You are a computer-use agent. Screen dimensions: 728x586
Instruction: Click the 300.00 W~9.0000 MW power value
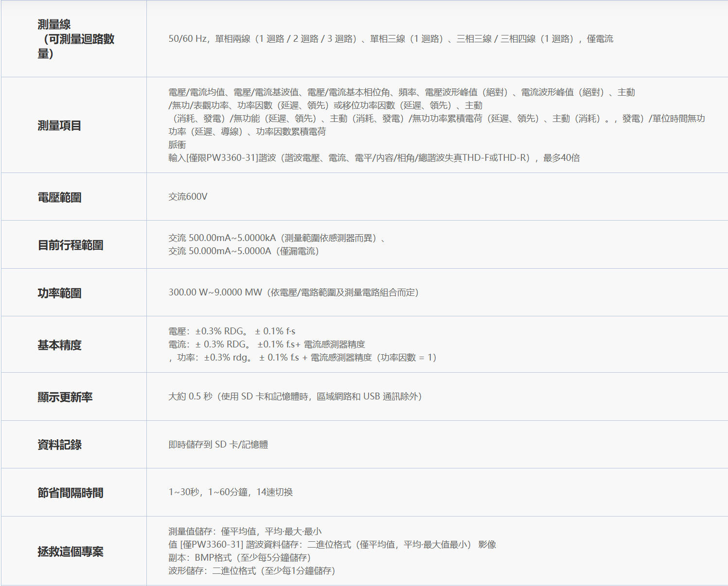click(215, 293)
